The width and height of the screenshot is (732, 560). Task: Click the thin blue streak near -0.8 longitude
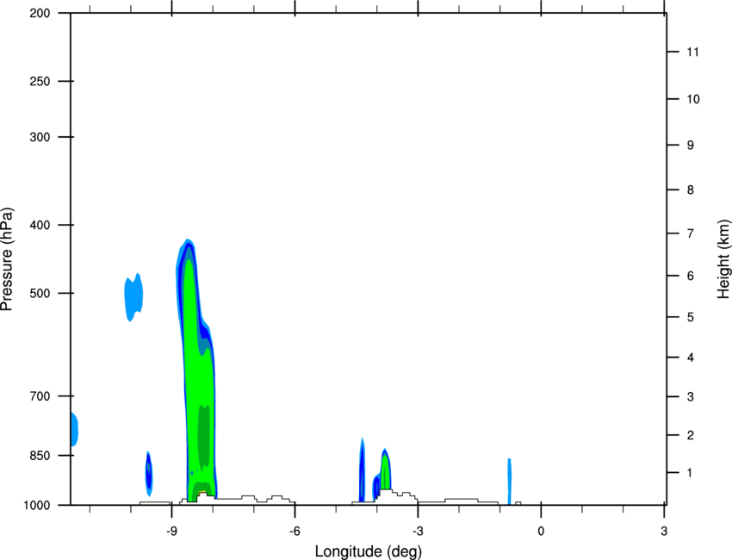509,481
